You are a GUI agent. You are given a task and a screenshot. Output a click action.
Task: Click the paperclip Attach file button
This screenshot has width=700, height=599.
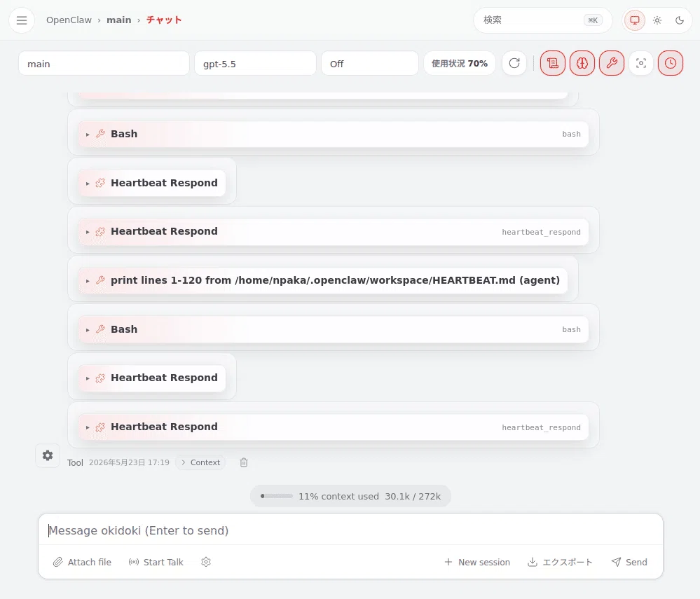pos(82,562)
